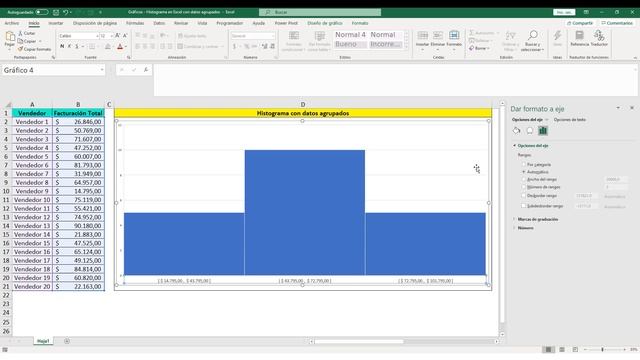This screenshot has height=360, width=640.
Task: Click the Insertar cells icon
Action: (x=423, y=36)
